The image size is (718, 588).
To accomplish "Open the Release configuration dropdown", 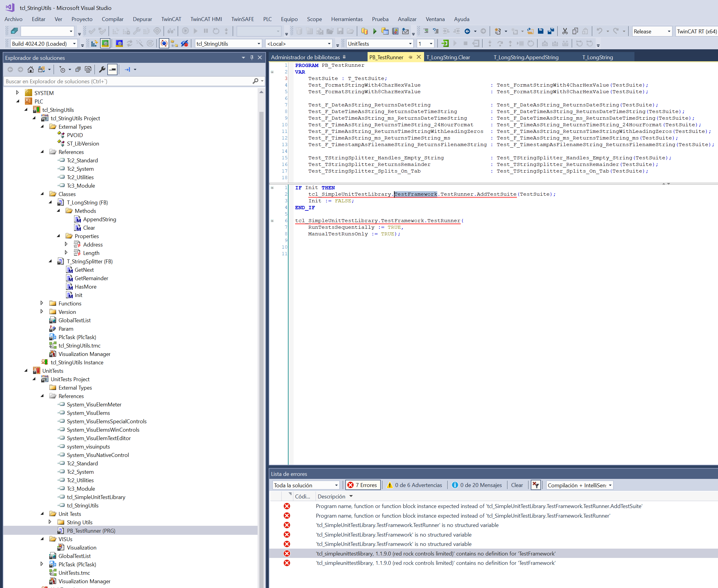I will 651,31.
